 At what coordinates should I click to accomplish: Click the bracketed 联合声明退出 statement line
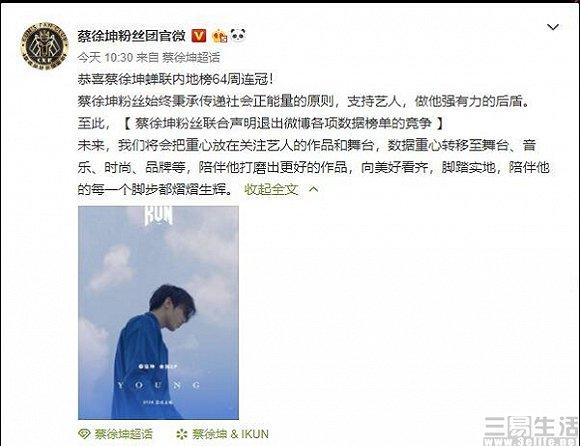[283, 123]
